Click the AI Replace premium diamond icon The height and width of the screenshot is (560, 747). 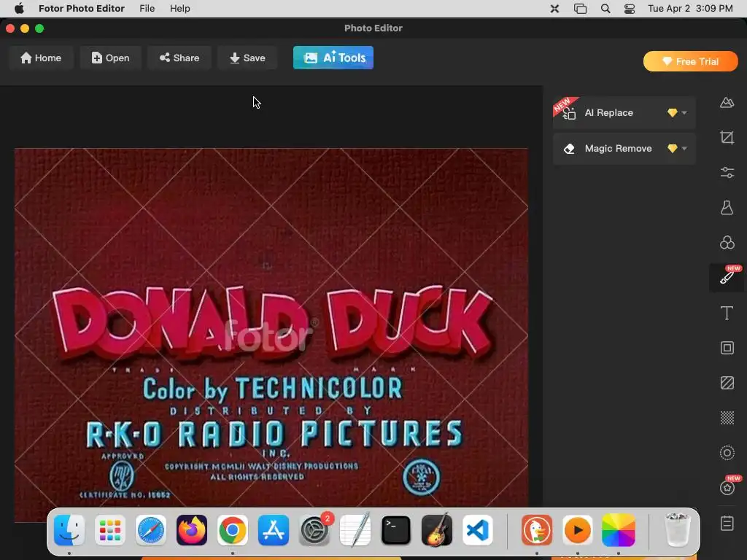672,113
